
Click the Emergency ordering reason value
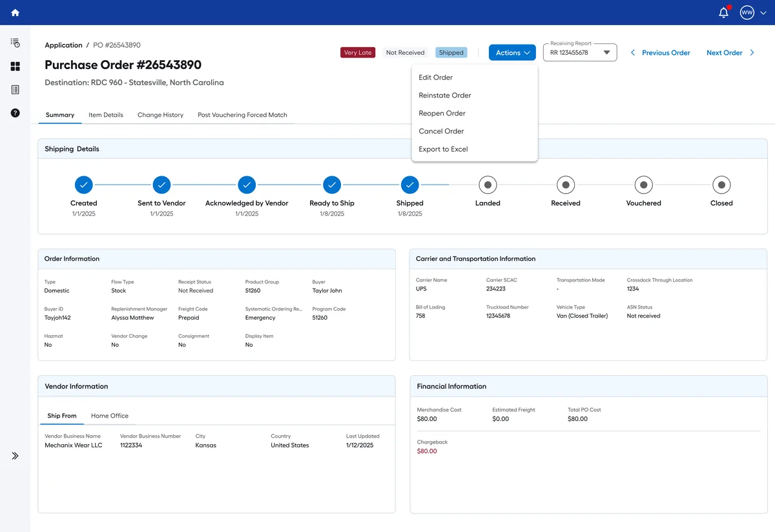click(260, 318)
